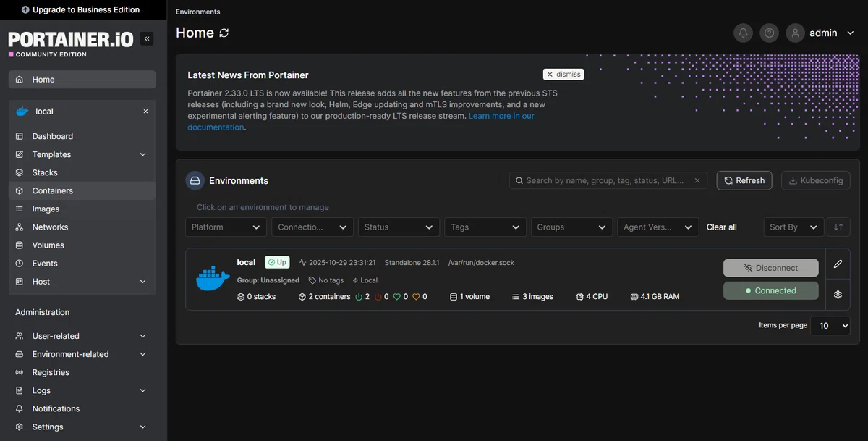Open Registries menu item
Viewport: 868px width, 441px height.
click(82, 372)
